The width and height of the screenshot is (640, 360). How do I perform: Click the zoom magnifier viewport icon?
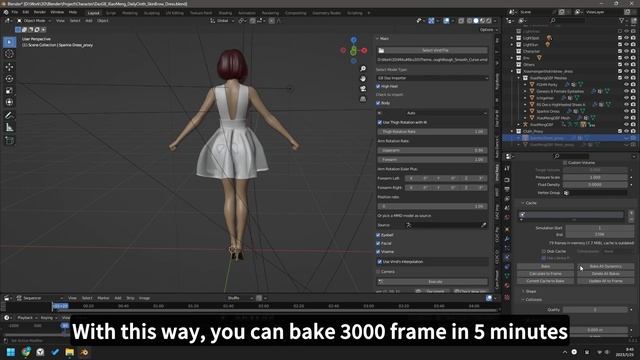tap(363, 69)
